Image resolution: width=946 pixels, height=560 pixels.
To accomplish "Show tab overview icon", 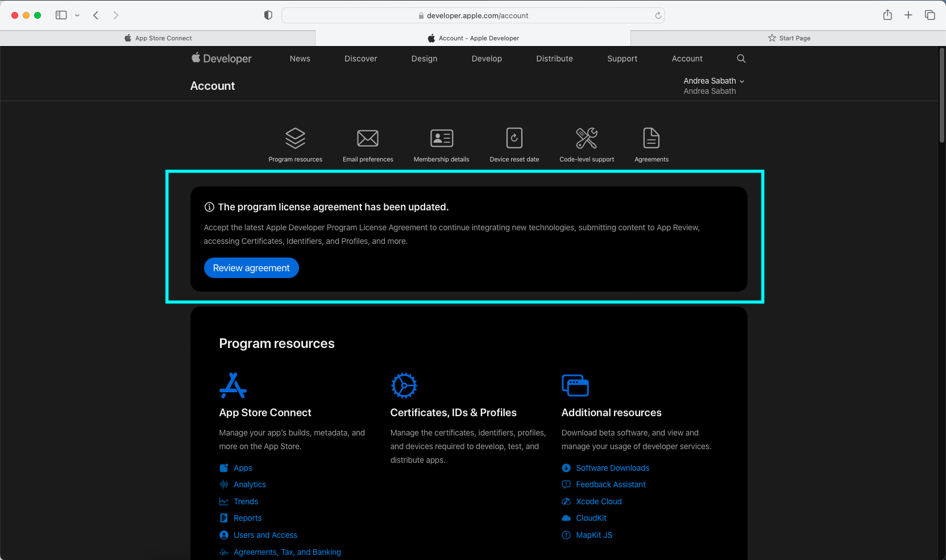I will (930, 15).
